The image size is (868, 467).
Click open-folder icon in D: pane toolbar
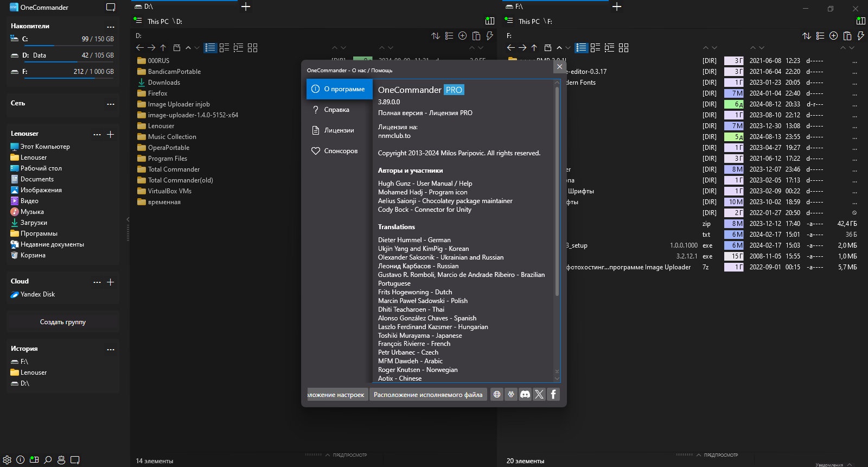point(177,48)
